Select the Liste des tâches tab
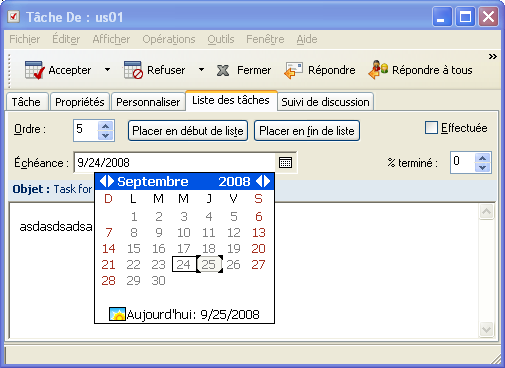Screen dimensions: 505x368 [231, 100]
